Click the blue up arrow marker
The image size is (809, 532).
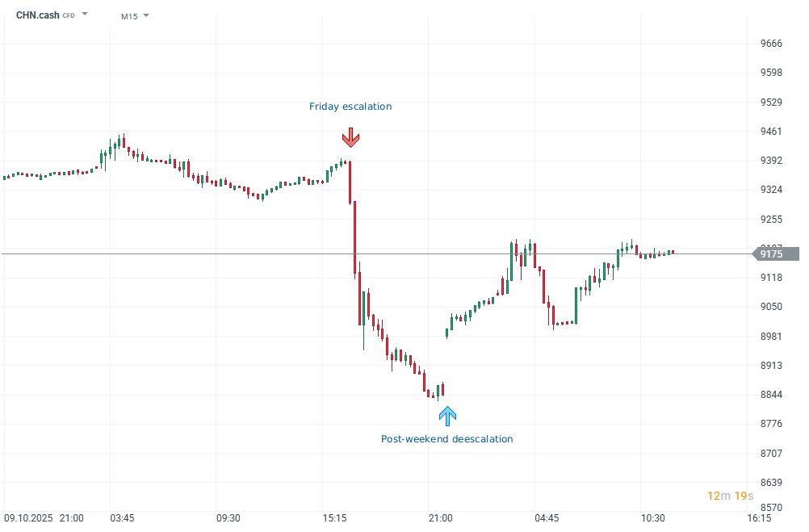(x=447, y=416)
